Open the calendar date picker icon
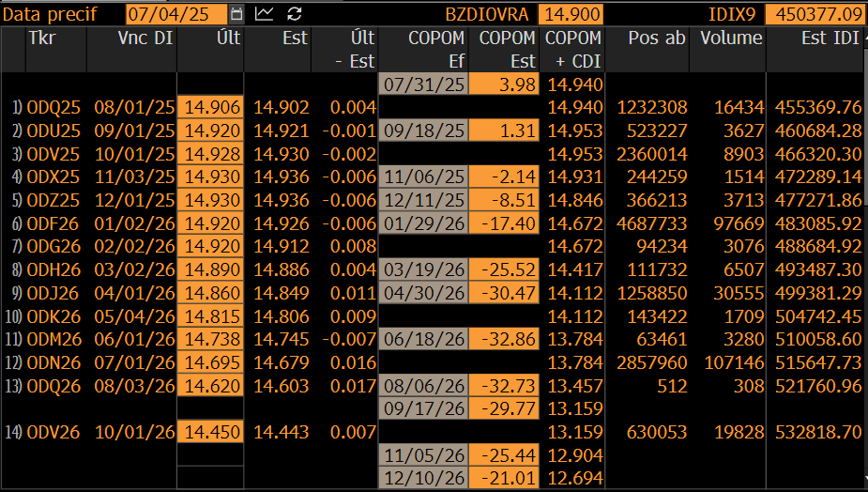The image size is (868, 492). [x=236, y=14]
